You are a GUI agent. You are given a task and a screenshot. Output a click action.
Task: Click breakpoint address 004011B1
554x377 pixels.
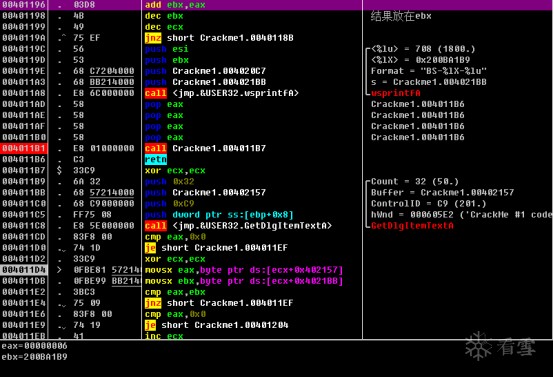click(24, 148)
